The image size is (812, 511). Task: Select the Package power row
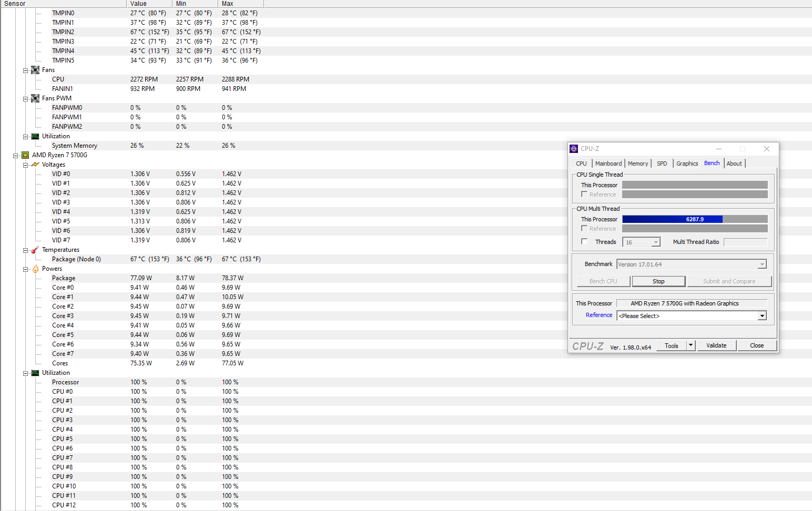[x=406, y=278]
